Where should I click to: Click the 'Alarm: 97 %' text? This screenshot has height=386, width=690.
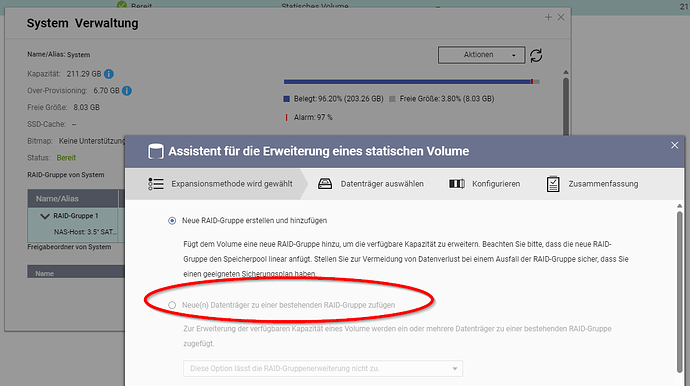[313, 118]
